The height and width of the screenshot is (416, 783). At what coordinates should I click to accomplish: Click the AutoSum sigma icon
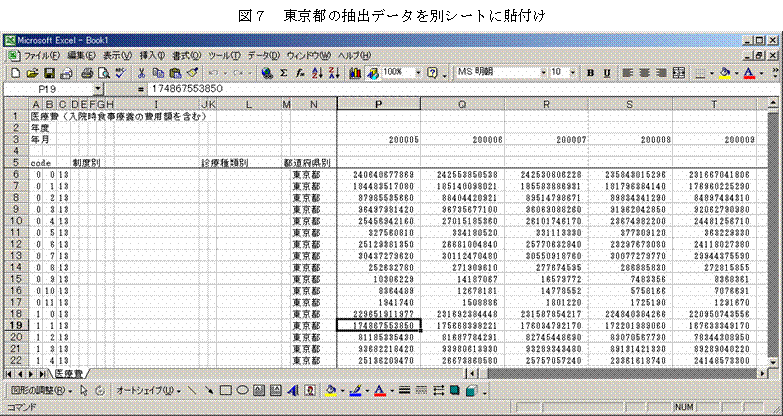(284, 73)
